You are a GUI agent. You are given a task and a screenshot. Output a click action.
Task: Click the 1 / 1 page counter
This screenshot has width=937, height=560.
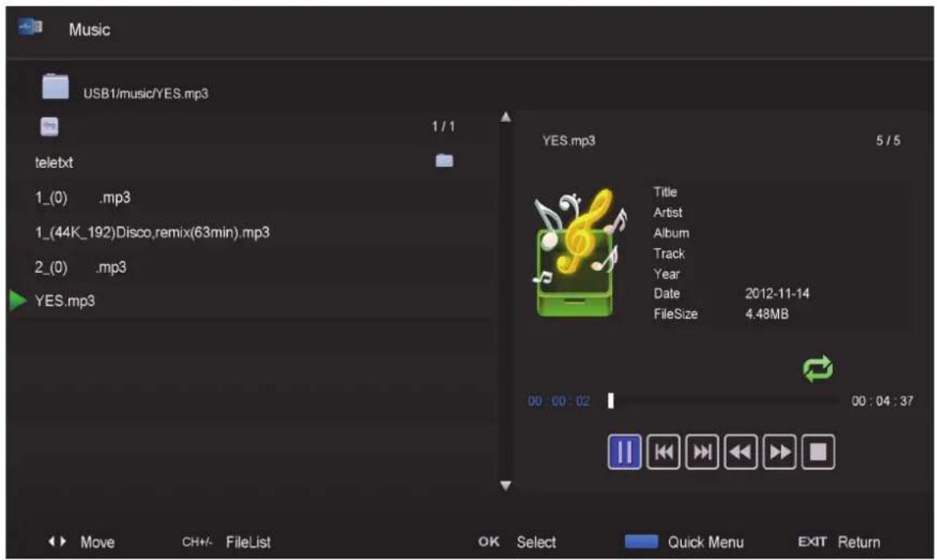pyautogui.click(x=444, y=127)
